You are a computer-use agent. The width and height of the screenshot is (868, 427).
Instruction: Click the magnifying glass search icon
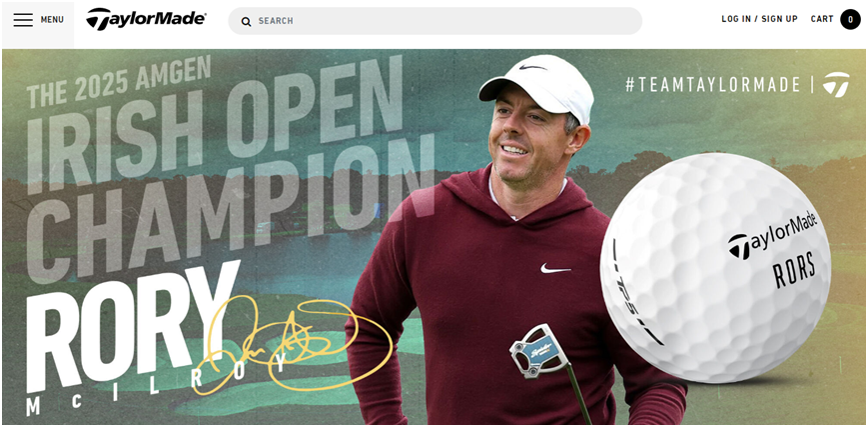point(247,22)
